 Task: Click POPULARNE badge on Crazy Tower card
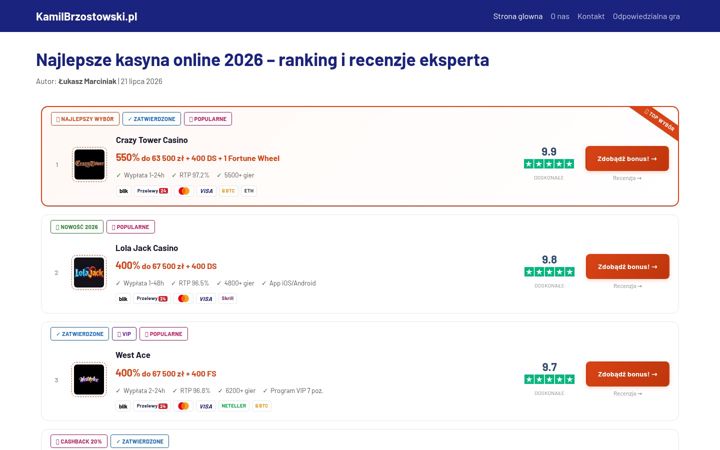[208, 119]
